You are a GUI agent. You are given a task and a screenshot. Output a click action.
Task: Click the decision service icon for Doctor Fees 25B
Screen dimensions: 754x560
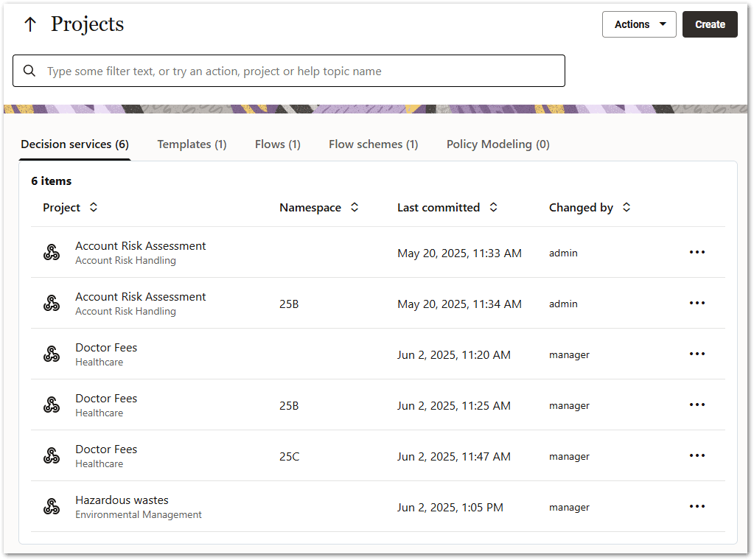click(x=51, y=404)
